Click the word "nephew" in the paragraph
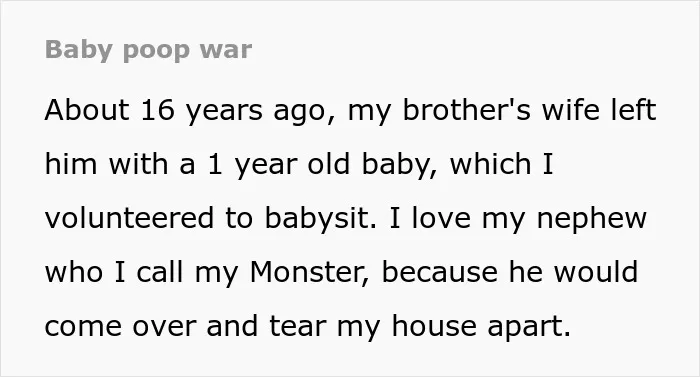The width and height of the screenshot is (700, 377). point(592,219)
